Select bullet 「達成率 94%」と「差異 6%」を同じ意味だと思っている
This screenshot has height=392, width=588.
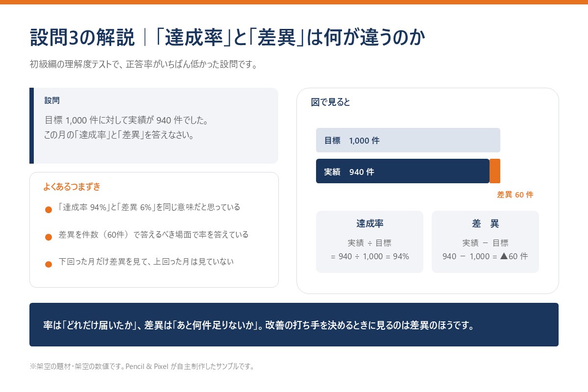(x=149, y=207)
